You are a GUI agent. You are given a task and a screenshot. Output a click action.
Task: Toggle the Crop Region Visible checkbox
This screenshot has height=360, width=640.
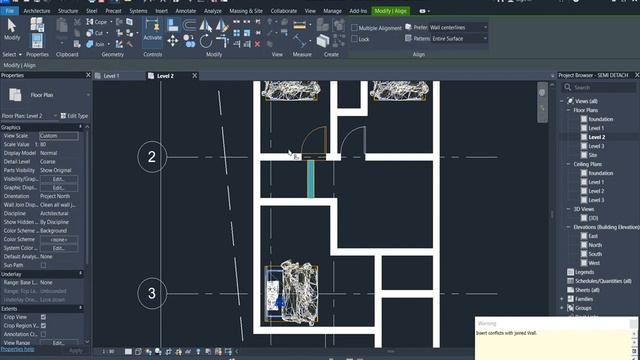coord(43,326)
